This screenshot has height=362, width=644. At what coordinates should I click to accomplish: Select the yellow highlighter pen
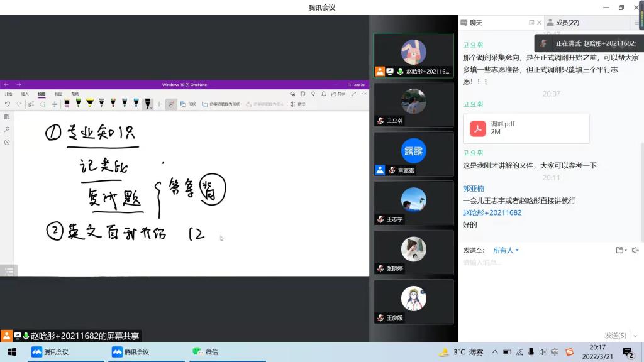[x=89, y=104]
